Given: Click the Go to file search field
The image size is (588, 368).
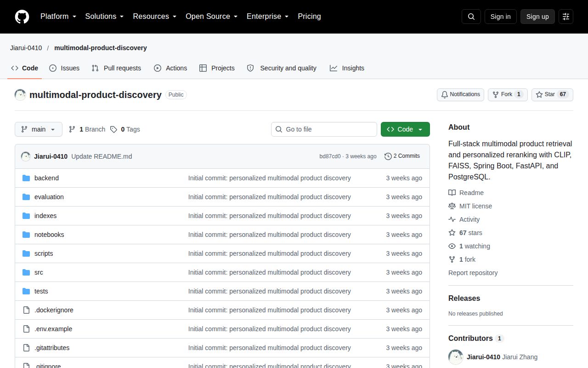Looking at the screenshot, I should (324, 129).
